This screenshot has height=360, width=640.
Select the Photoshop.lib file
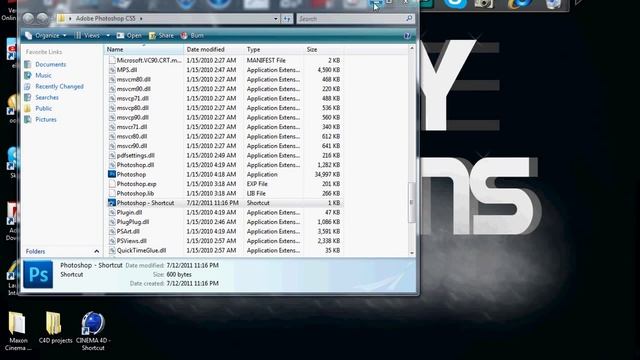(x=135, y=193)
